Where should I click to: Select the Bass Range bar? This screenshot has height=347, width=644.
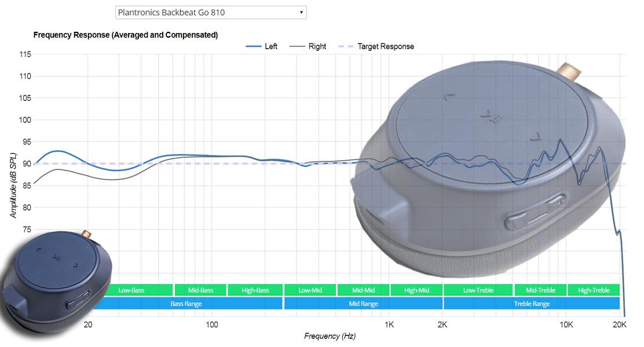coord(186,304)
